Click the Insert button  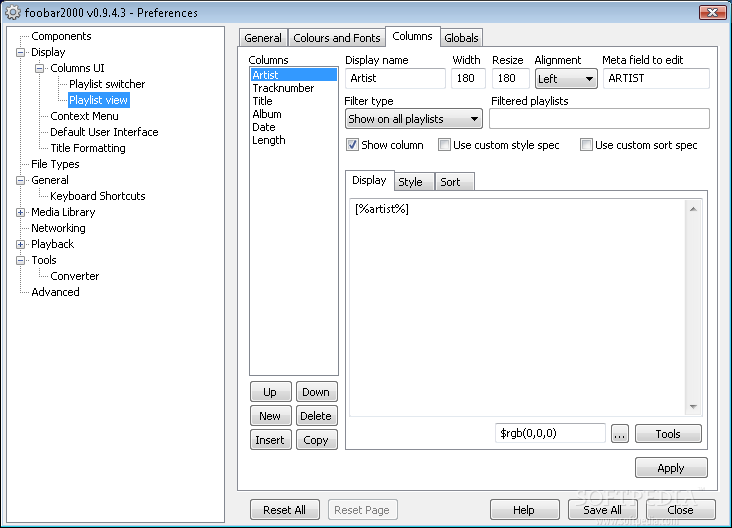tap(270, 440)
